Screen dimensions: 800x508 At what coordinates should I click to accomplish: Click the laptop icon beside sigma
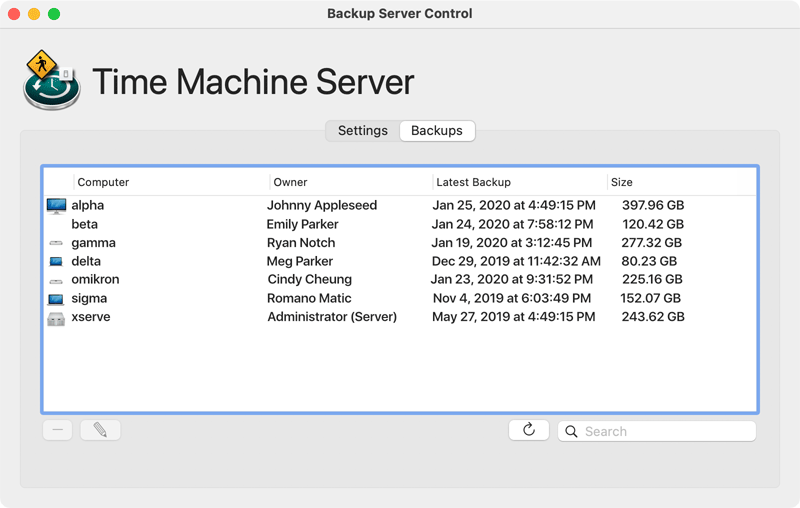coord(56,299)
